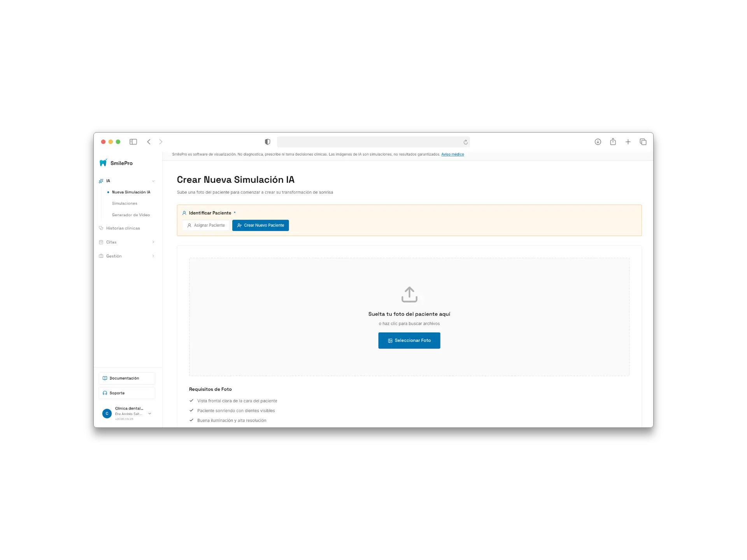
Task: Open Historias clínicas in the sidebar
Action: (x=123, y=228)
